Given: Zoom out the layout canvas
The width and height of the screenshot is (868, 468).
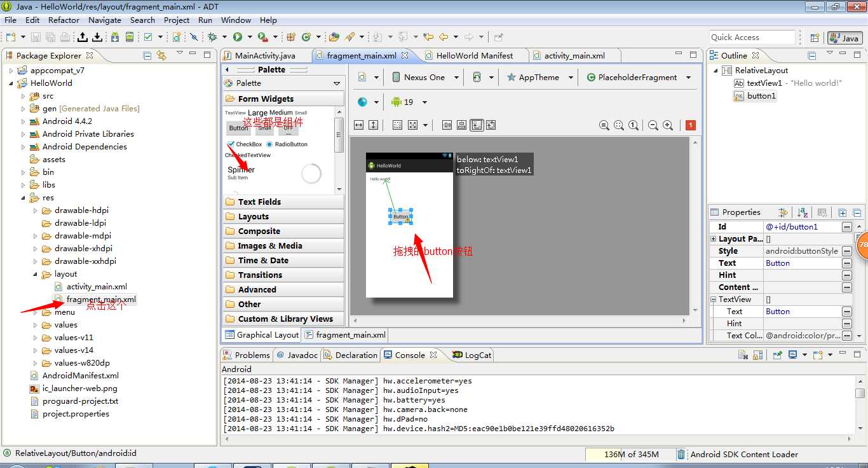Looking at the screenshot, I should click(653, 125).
